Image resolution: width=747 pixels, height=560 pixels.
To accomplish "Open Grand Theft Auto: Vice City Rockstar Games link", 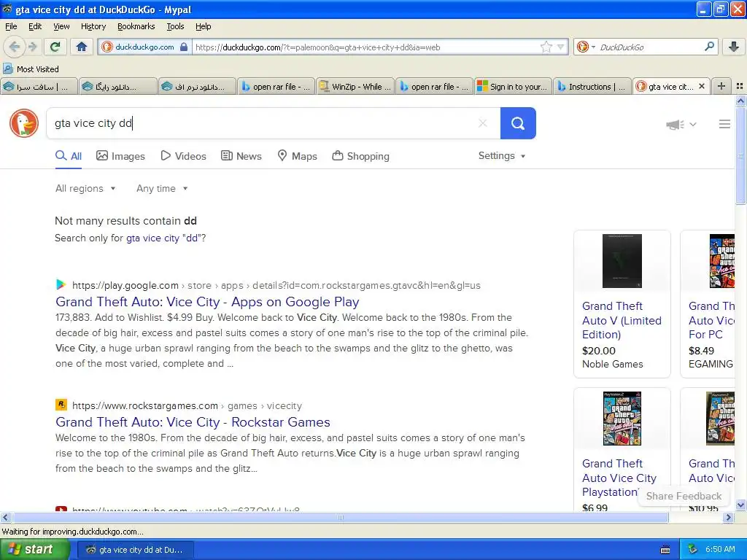I will click(x=193, y=422).
